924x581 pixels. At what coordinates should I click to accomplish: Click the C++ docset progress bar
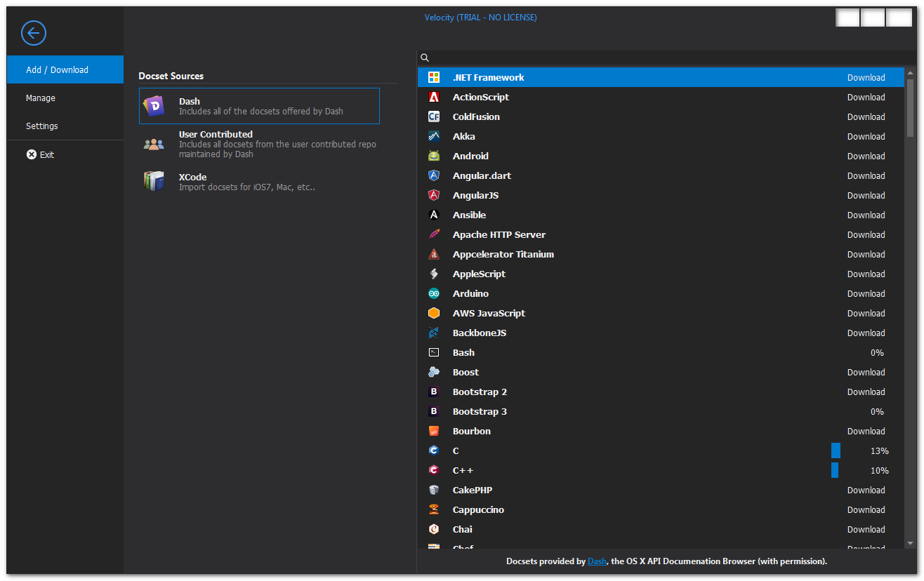coord(835,470)
